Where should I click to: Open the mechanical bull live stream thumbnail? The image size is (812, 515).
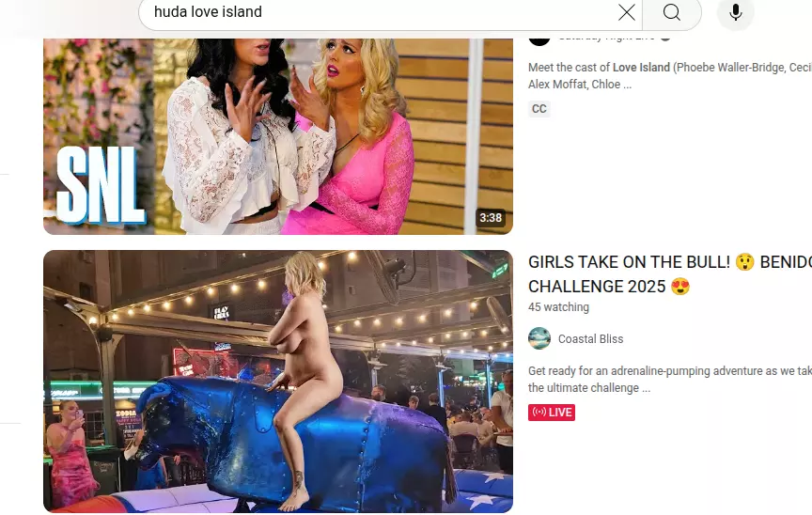pyautogui.click(x=278, y=382)
